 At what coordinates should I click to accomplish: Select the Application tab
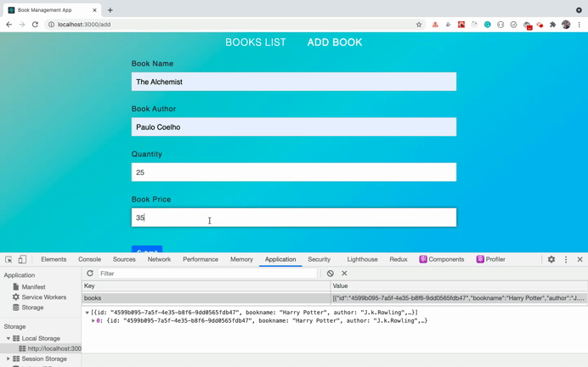pos(280,259)
